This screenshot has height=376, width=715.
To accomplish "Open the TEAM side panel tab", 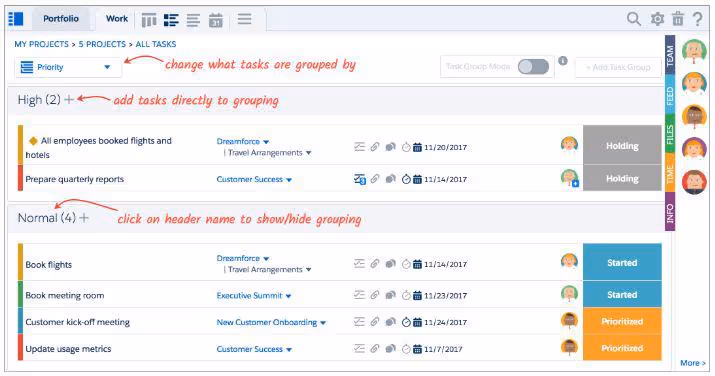I will pyautogui.click(x=670, y=56).
